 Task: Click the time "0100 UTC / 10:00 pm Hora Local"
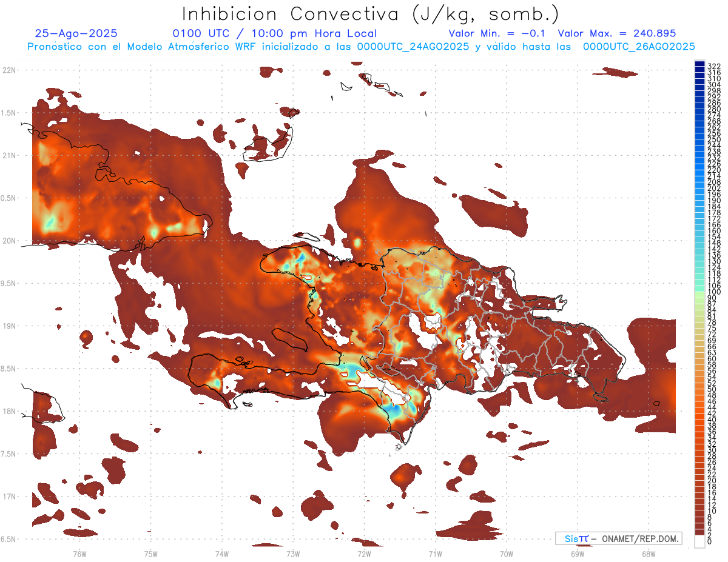pyautogui.click(x=275, y=33)
